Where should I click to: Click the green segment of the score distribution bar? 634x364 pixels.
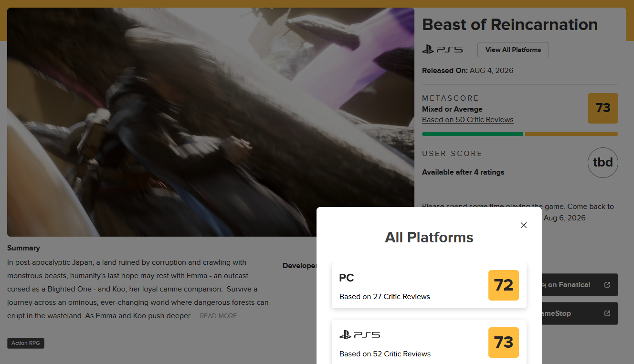473,134
